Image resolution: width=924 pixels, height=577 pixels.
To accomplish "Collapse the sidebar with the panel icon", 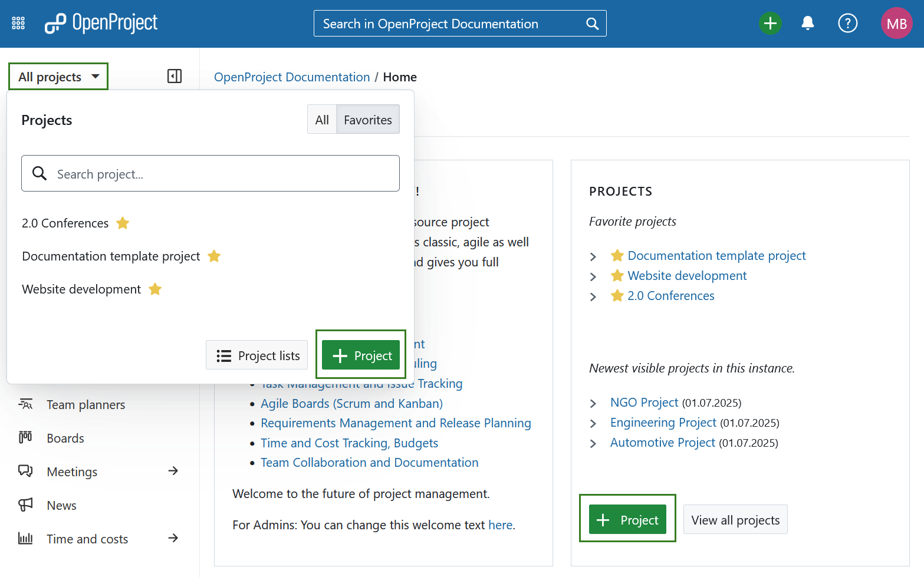I will click(175, 76).
